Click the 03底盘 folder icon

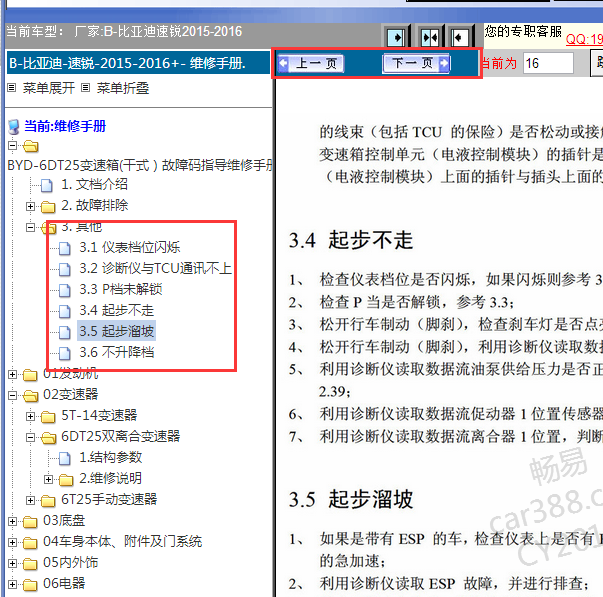(30, 522)
